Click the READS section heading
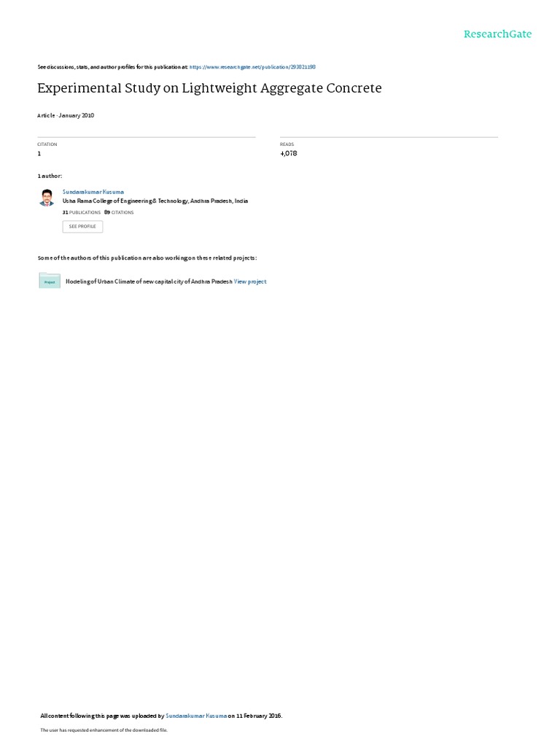This screenshot has height=747, width=560. 287,144
